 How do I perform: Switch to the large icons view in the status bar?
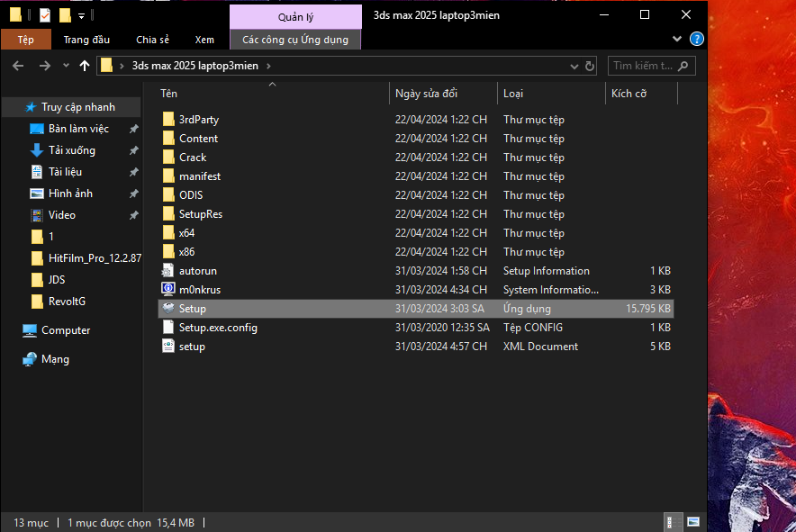692,522
